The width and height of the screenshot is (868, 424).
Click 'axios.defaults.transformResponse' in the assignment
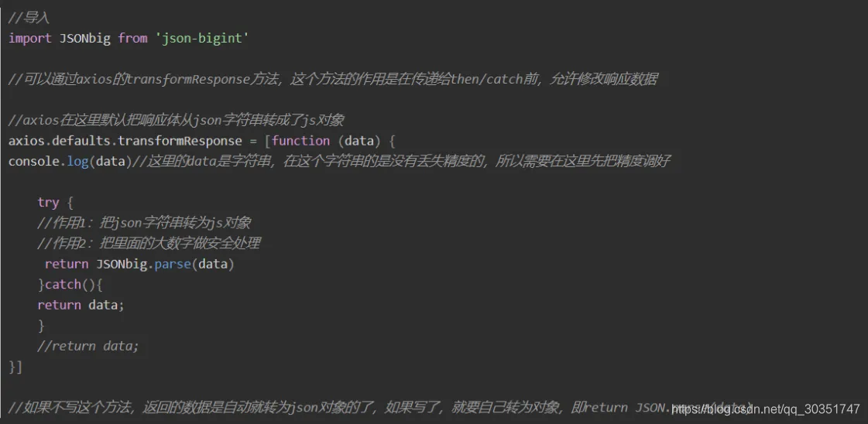click(125, 141)
